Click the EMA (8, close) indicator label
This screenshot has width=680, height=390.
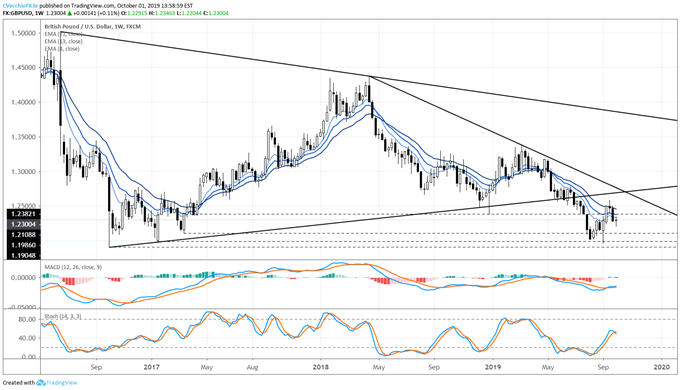[62, 49]
